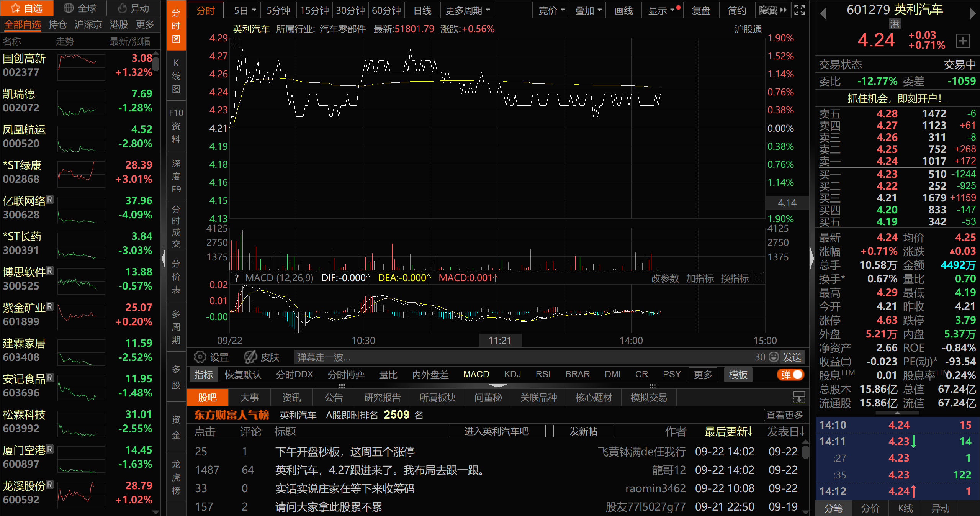Image resolution: width=980 pixels, height=516 pixels.
Task: Open the 公告 tab
Action: click(334, 398)
